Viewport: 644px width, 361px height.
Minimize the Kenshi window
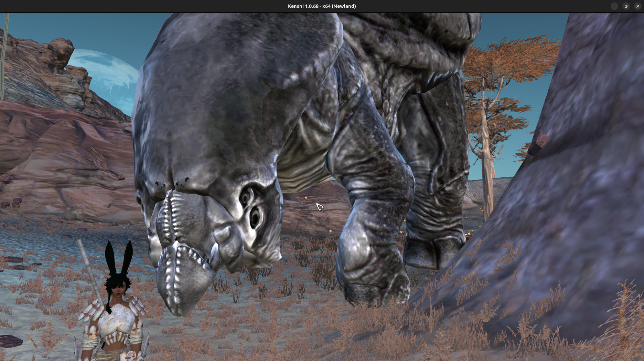(614, 6)
